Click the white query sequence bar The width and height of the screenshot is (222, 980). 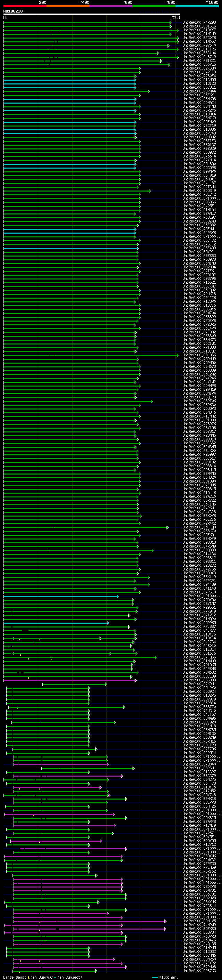[x=92, y=14]
